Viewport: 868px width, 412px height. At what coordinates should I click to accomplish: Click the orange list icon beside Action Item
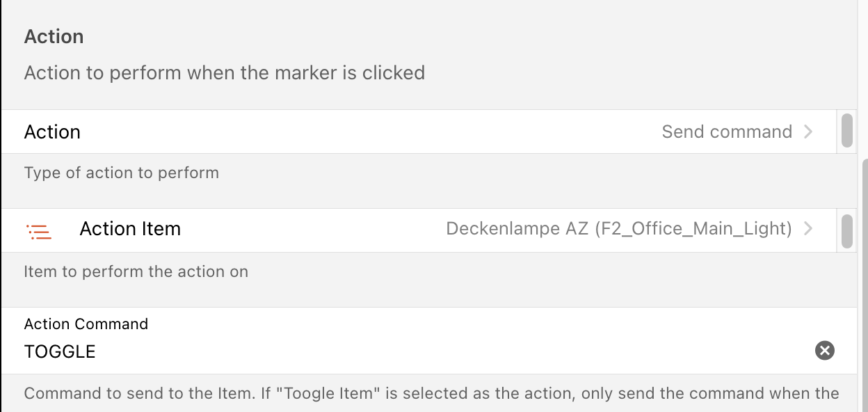click(x=39, y=232)
